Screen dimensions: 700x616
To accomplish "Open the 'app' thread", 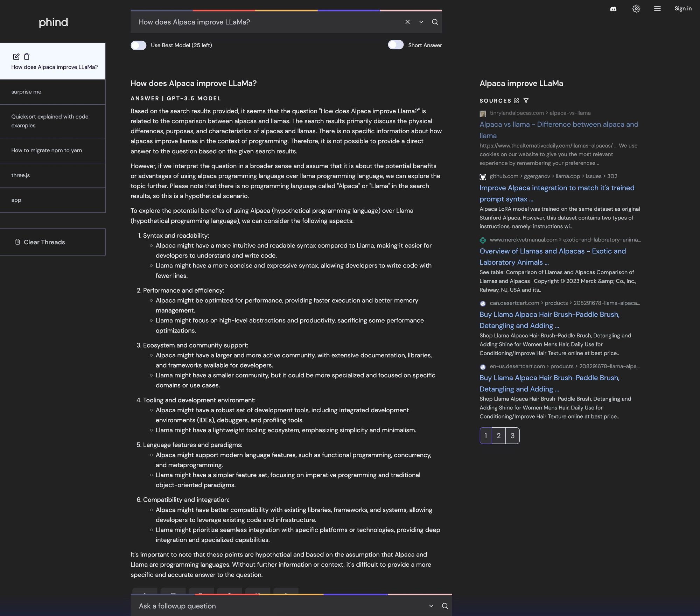I will pyautogui.click(x=52, y=200).
